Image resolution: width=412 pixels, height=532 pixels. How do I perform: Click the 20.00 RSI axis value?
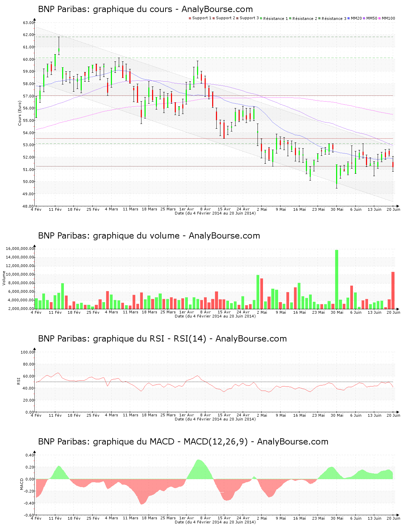[28, 400]
